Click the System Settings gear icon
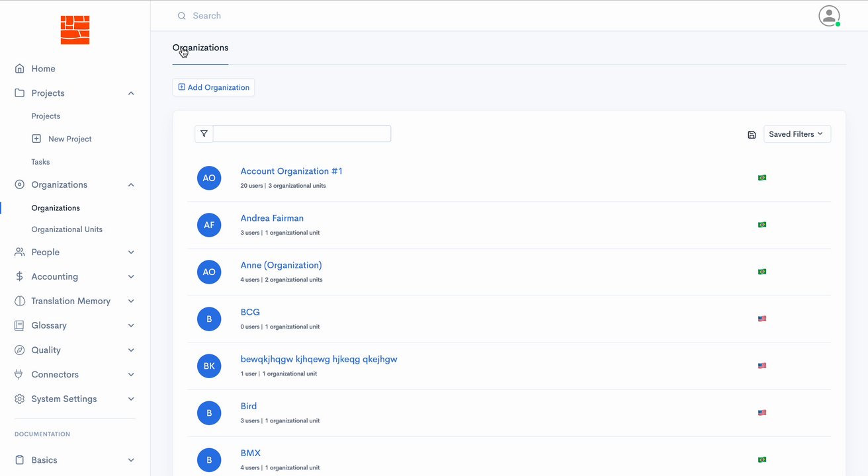 pos(20,399)
